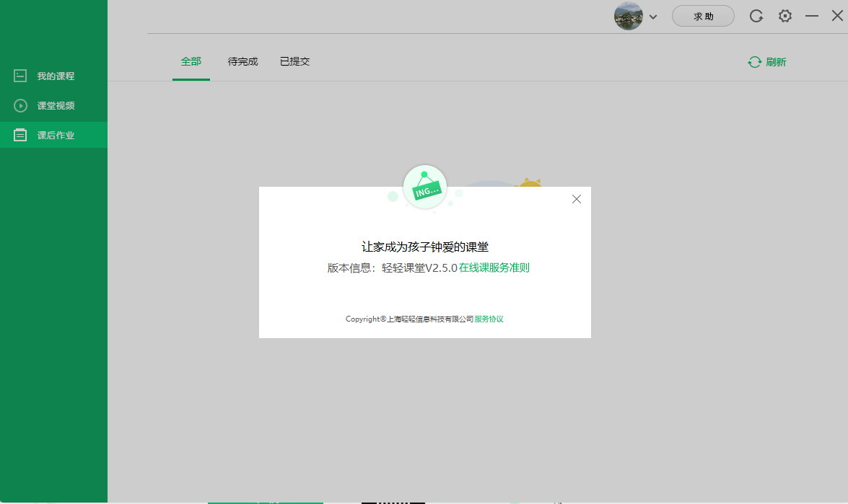Click the play icon next to 课堂视频
848x504 pixels.
tap(20, 105)
